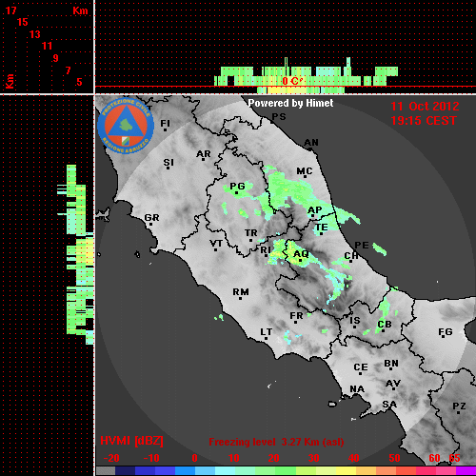Click the TE city label on map

click(322, 228)
